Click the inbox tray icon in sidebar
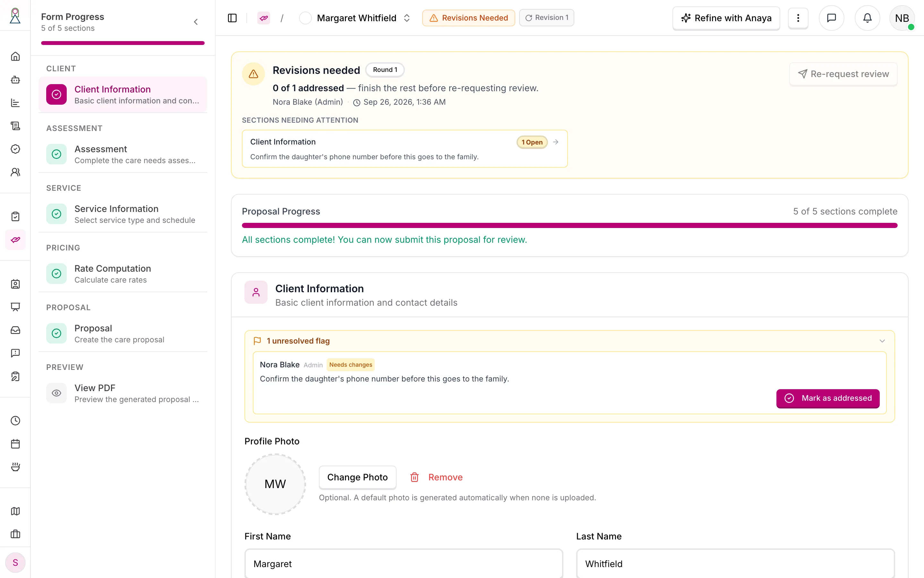 click(x=15, y=330)
